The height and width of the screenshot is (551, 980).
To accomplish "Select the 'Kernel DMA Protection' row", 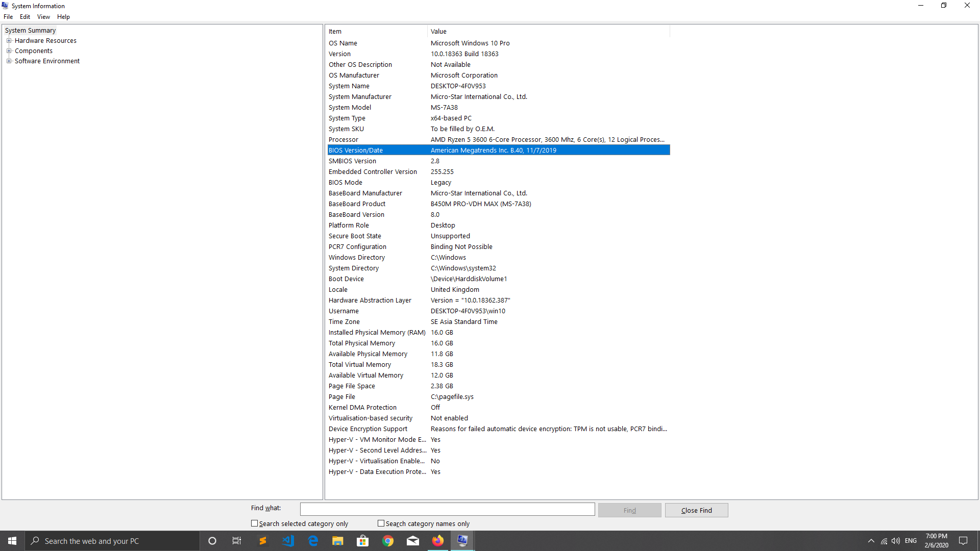I will point(498,408).
